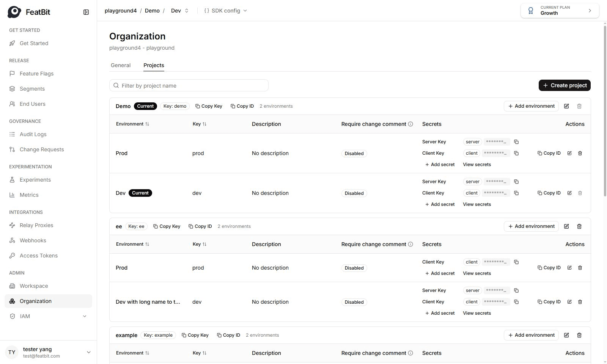Expand the SDK config dropdown

pyautogui.click(x=226, y=11)
